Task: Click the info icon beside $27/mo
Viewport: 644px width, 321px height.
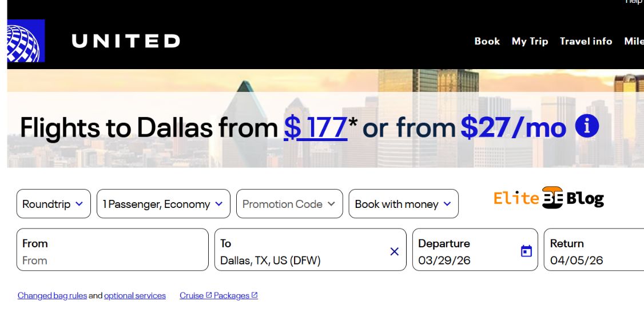Action: (587, 126)
